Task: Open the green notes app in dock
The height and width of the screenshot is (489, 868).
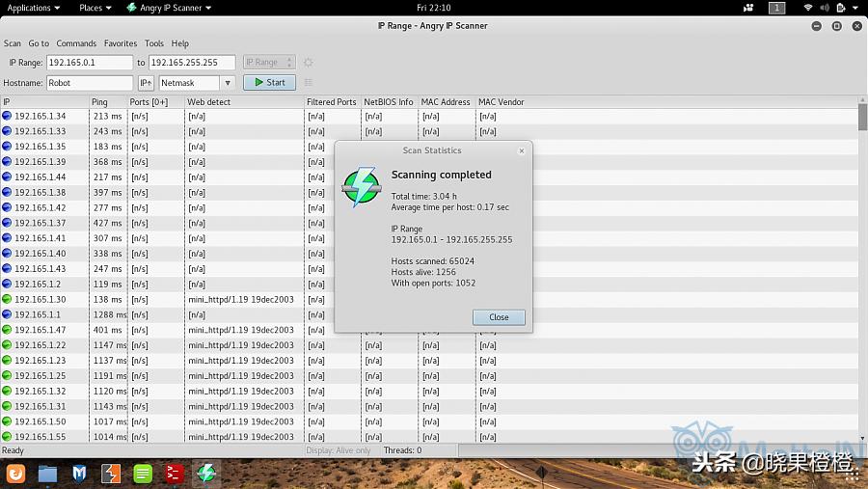Action: (x=143, y=474)
